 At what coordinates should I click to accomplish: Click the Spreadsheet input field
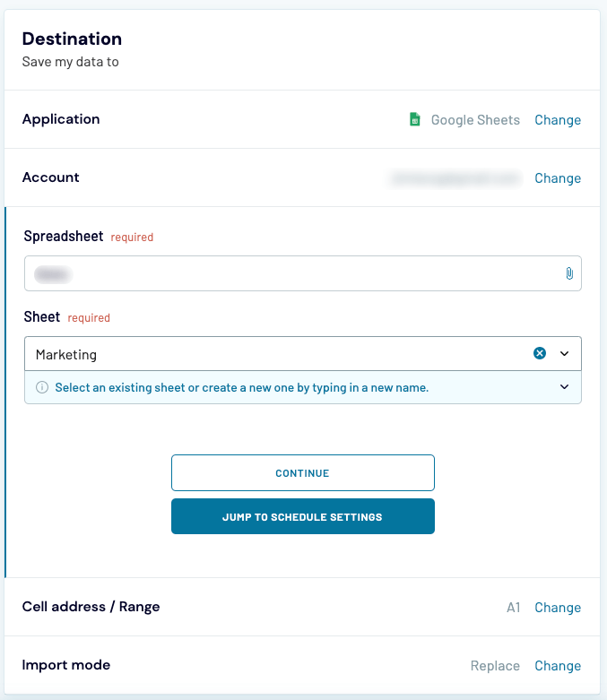(303, 273)
